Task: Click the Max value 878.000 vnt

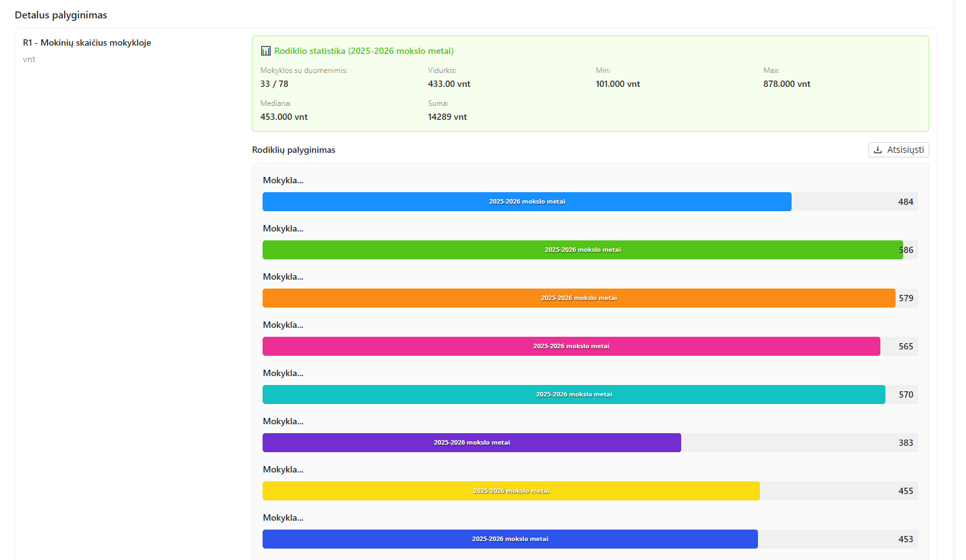Action: click(787, 84)
